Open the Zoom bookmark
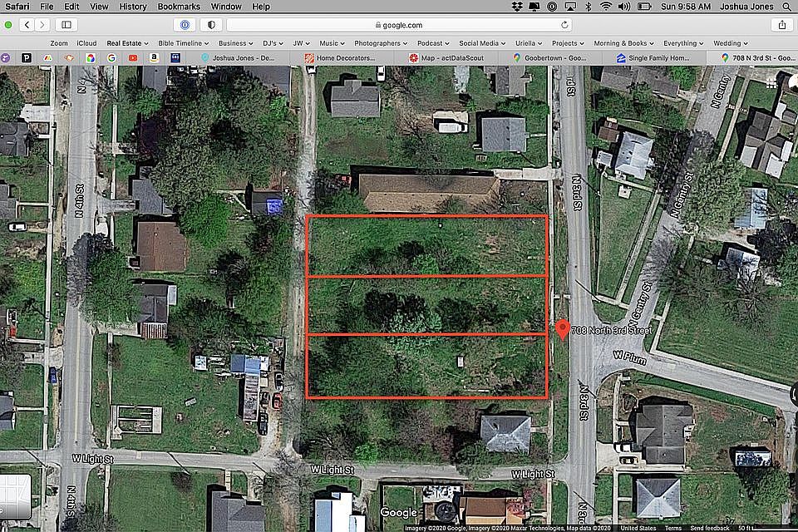 click(x=59, y=43)
